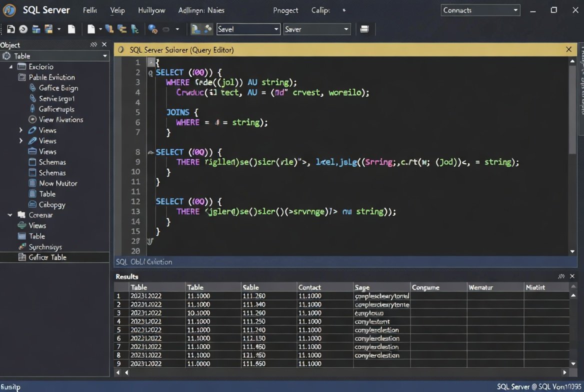Image resolution: width=584 pixels, height=392 pixels.
Task: Click the Gaficer Table row icon
Action: 22,257
